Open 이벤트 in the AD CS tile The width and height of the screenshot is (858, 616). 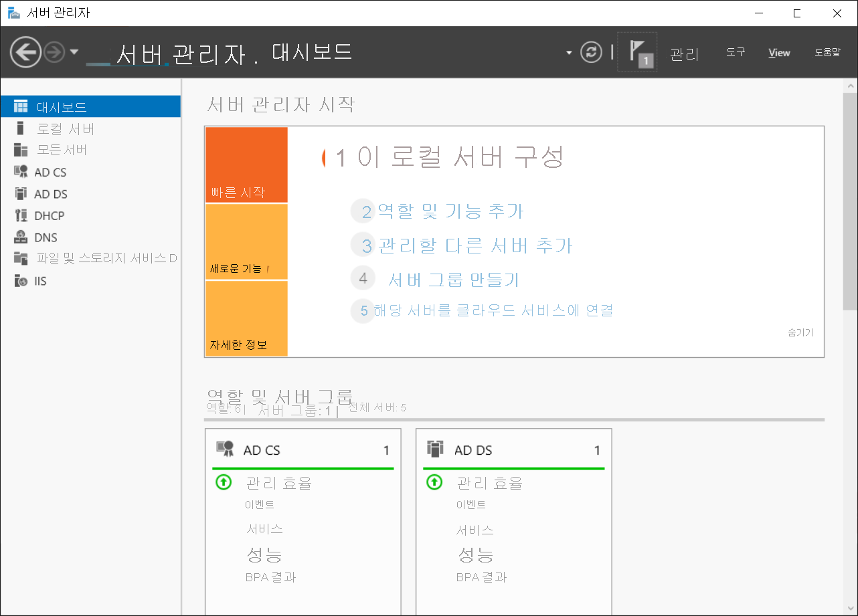click(x=260, y=505)
